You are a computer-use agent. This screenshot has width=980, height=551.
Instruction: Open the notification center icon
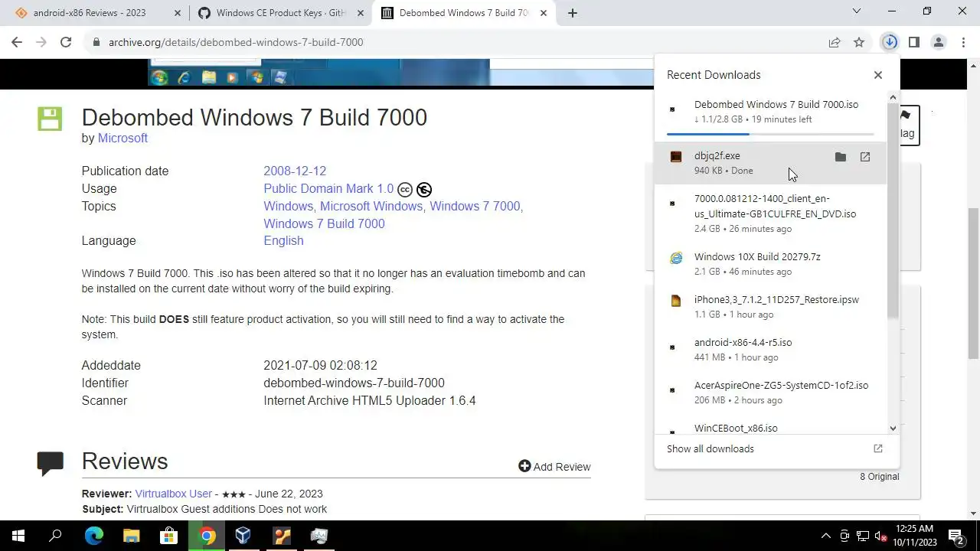955,536
